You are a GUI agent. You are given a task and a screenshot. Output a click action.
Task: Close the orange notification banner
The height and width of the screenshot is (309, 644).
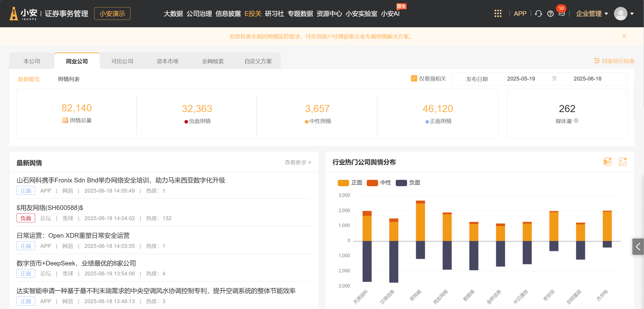(624, 36)
